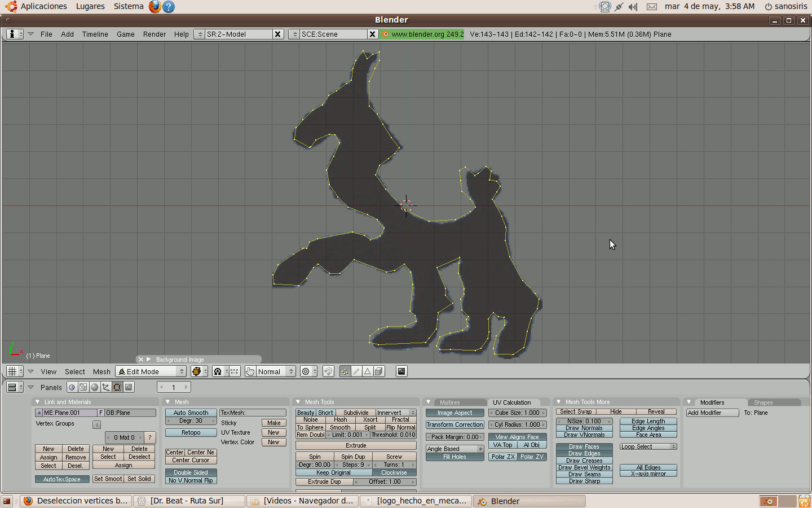Toggle the Double Sided option

point(191,472)
